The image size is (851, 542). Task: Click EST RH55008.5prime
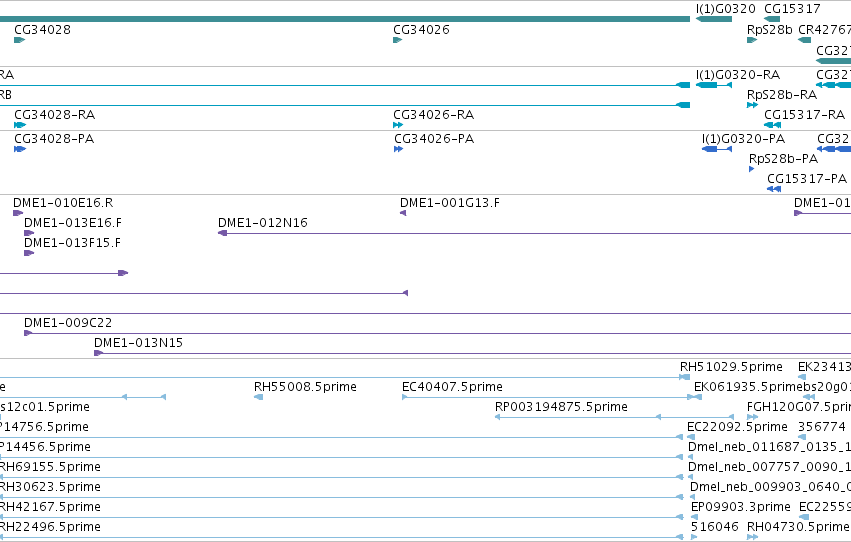coord(305,386)
